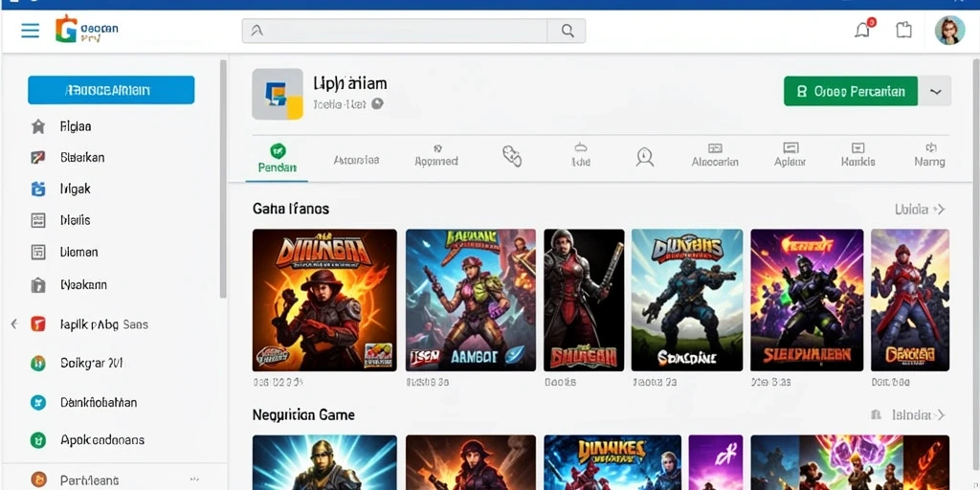This screenshot has height=490, width=980.
Task: Open dropdown arrow next to green button
Action: (x=935, y=91)
